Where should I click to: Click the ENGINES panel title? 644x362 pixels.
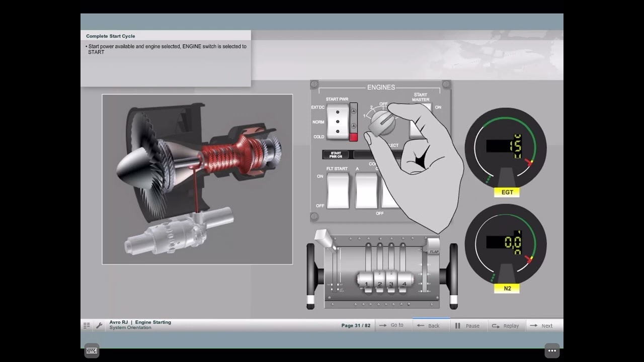pos(381,87)
